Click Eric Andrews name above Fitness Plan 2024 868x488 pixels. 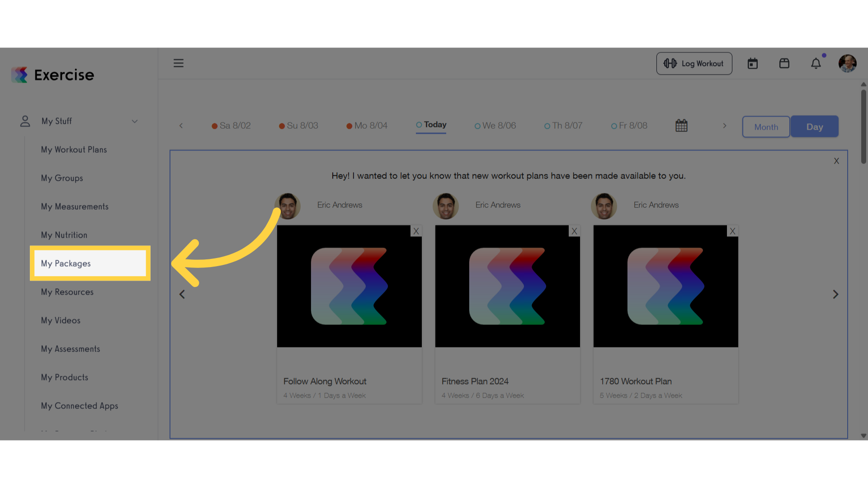click(498, 205)
